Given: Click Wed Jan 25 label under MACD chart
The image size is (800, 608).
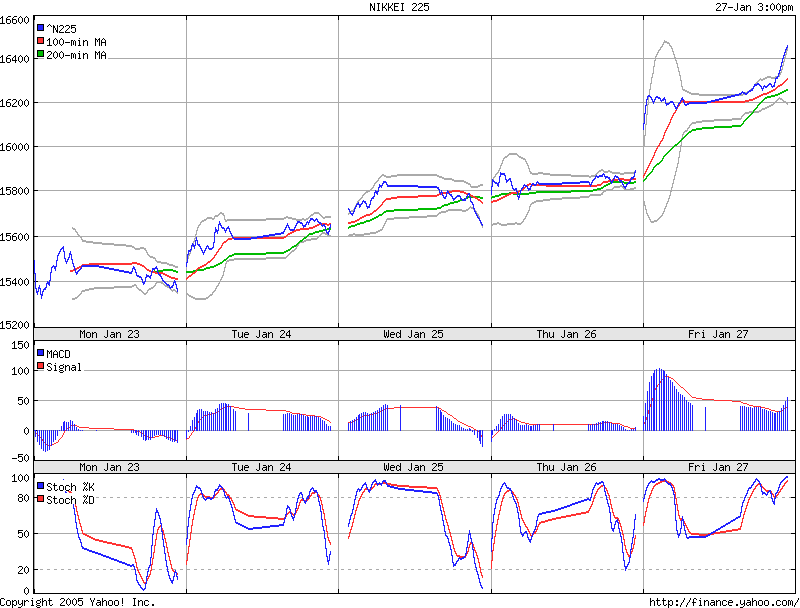Looking at the screenshot, I should [x=413, y=467].
